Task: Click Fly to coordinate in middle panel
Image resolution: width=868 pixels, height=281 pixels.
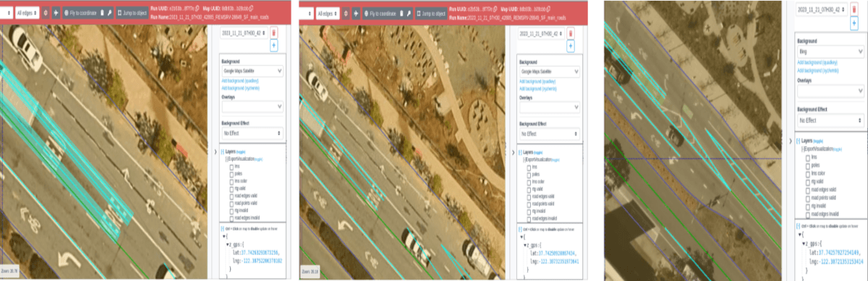Action: click(x=379, y=13)
